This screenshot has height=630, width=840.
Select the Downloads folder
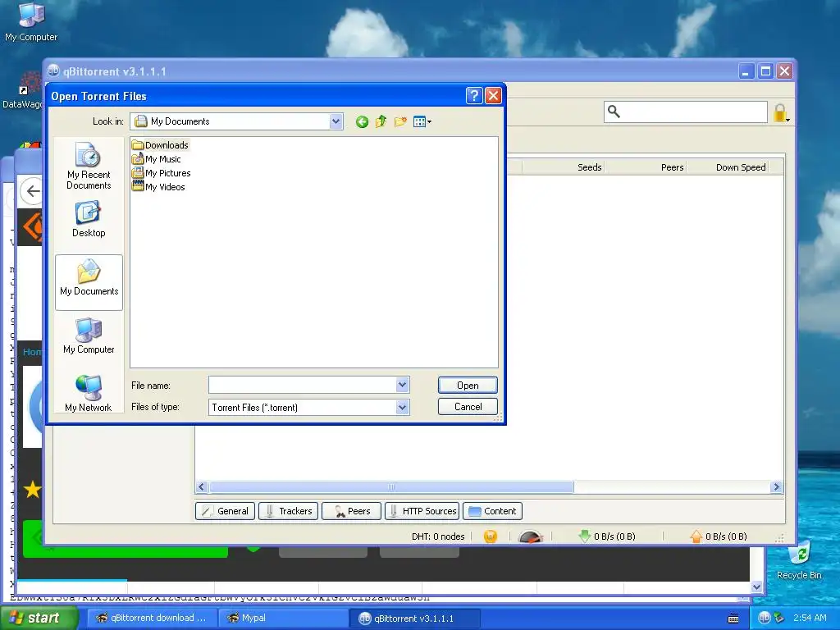tap(160, 145)
